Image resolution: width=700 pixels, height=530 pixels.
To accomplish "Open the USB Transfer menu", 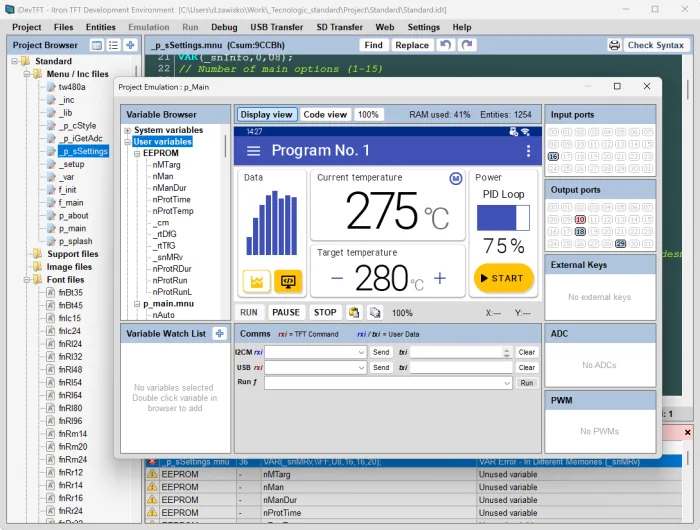I will (276, 27).
